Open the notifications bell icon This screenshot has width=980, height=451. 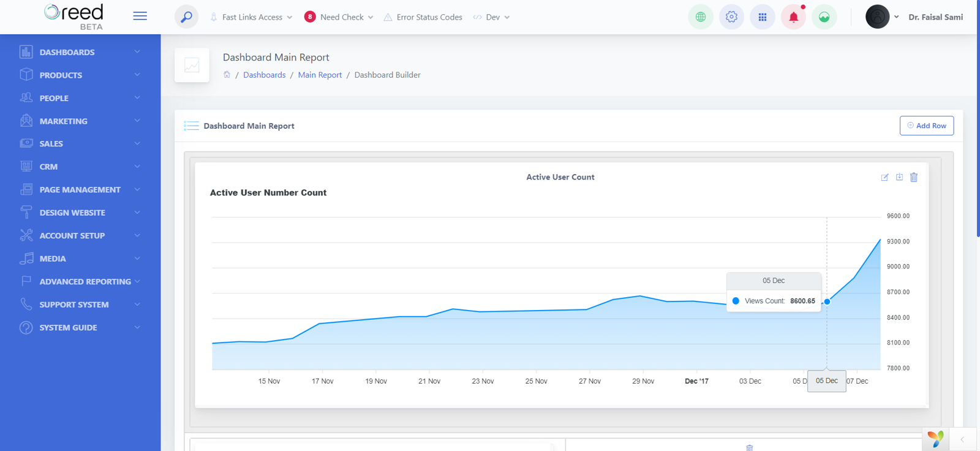coord(793,17)
